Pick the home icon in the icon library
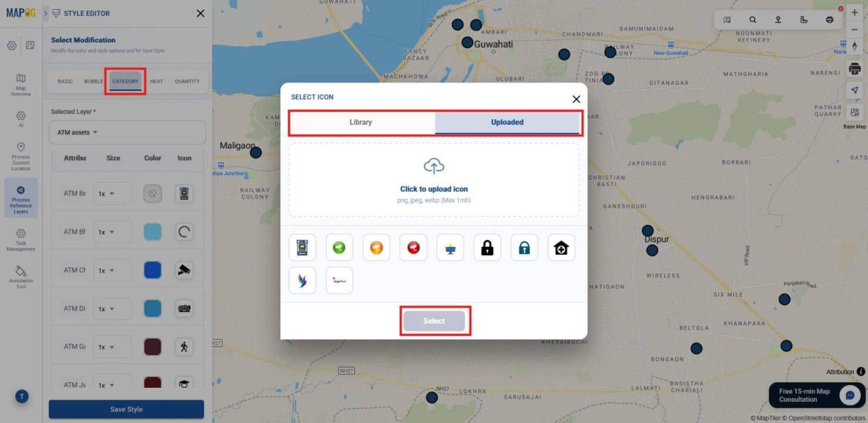Image resolution: width=868 pixels, height=423 pixels. click(x=561, y=247)
